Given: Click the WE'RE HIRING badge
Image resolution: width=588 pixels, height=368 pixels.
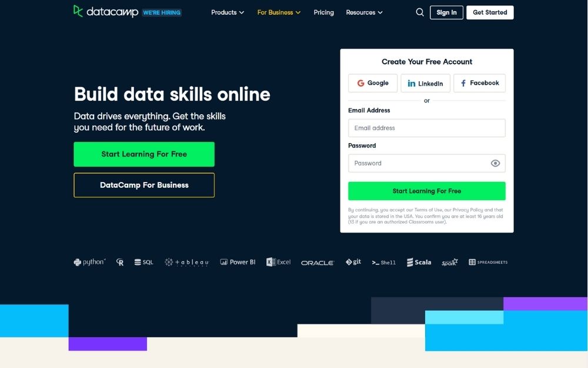Looking at the screenshot, I should coord(162,12).
